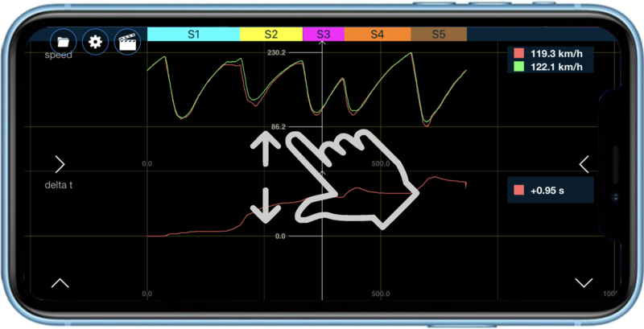Screen dimensions: 644x329
Task: Select sector S3 in the sector bar
Action: tap(324, 35)
